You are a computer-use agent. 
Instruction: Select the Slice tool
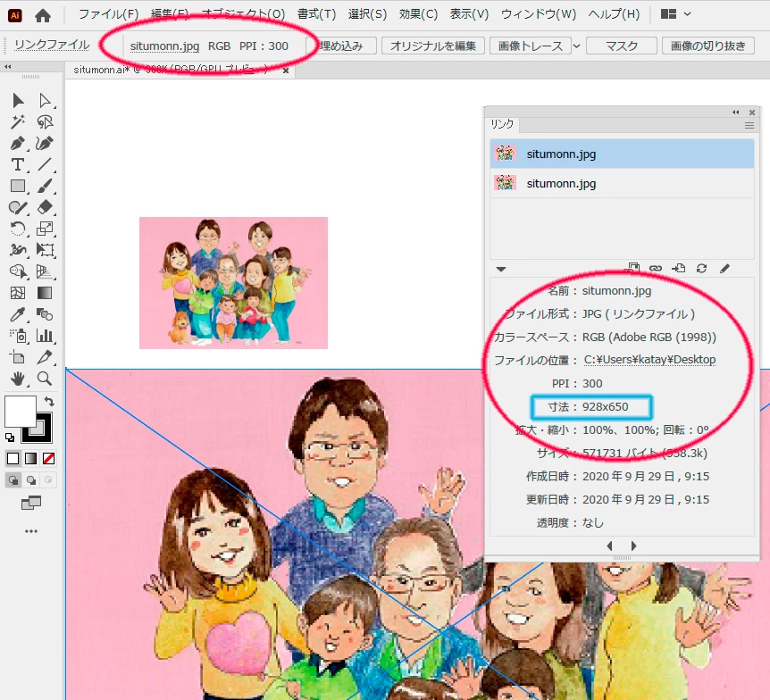tap(45, 357)
